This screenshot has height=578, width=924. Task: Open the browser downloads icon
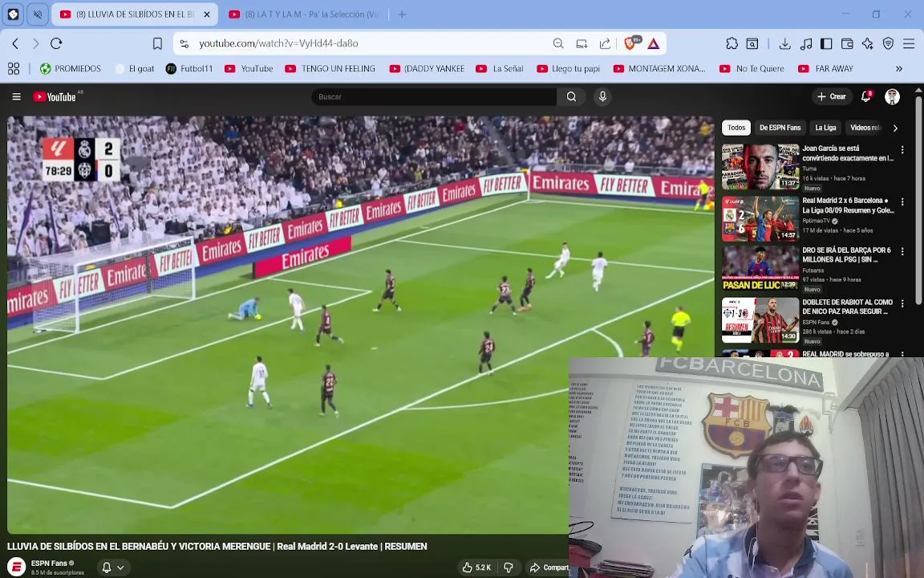(785, 43)
